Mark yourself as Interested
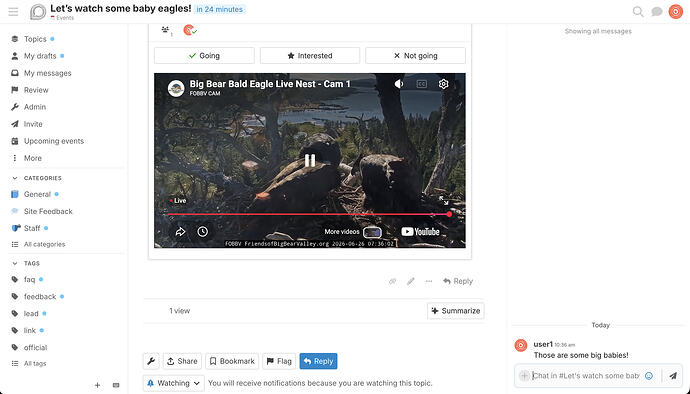 click(x=310, y=55)
